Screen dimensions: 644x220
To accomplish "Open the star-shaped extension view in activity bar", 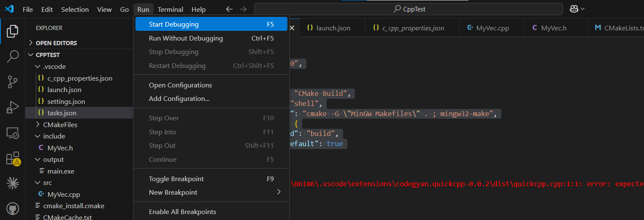I will pyautogui.click(x=13, y=183).
